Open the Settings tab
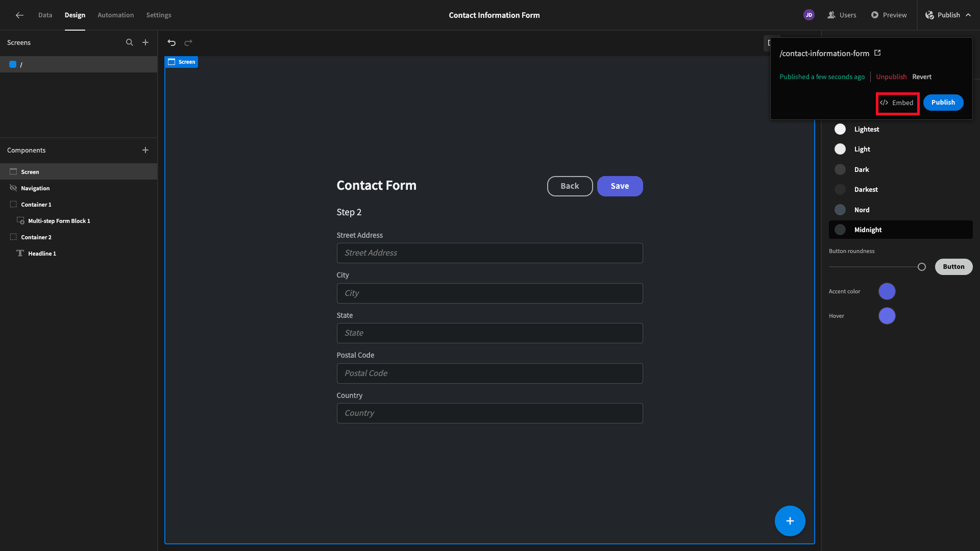Screen dimensions: 980x551 pos(159,15)
